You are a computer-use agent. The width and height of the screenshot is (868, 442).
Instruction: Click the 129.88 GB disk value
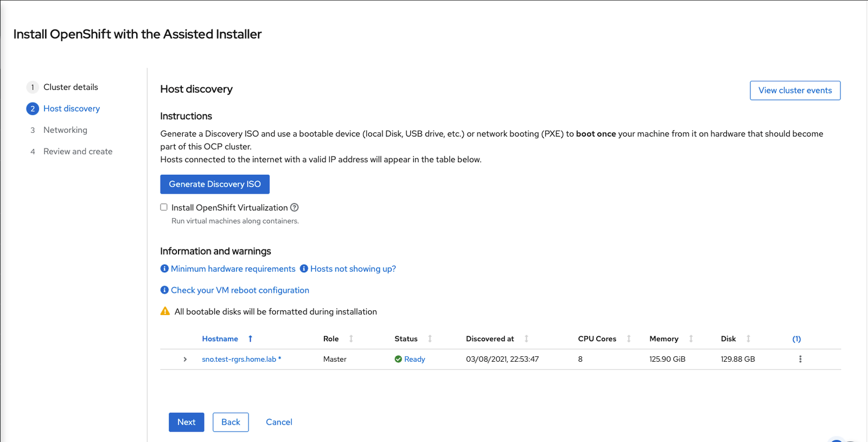click(x=738, y=359)
